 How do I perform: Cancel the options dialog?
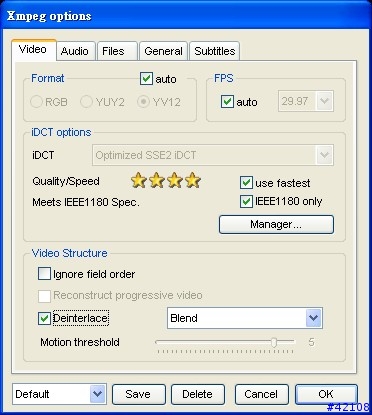pyautogui.click(x=261, y=394)
